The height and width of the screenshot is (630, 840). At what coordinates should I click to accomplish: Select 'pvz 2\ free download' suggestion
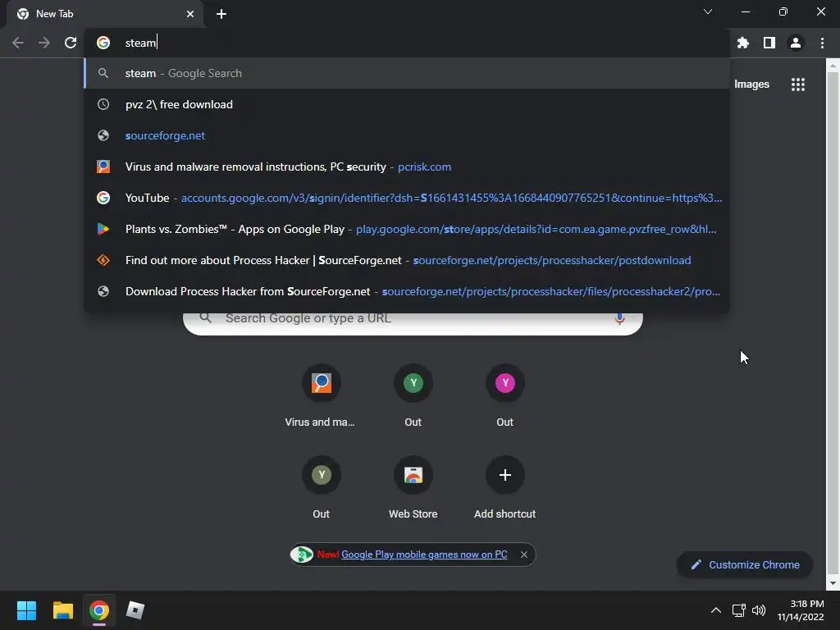point(407,104)
